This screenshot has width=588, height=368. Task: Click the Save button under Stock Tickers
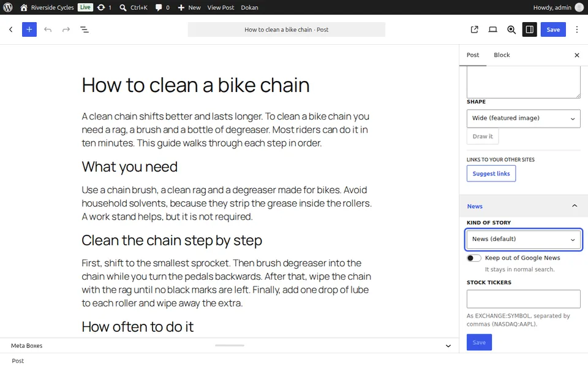click(479, 342)
